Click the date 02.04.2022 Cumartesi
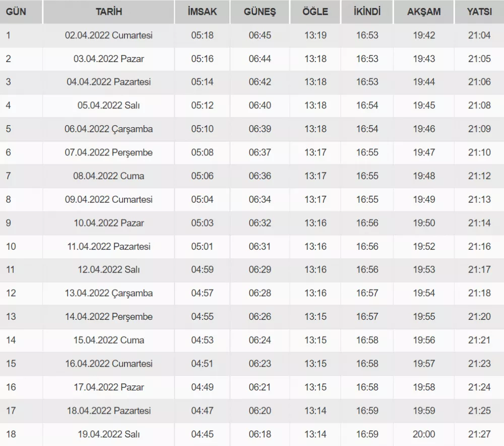Image resolution: width=504 pixels, height=446 pixels. pos(109,35)
